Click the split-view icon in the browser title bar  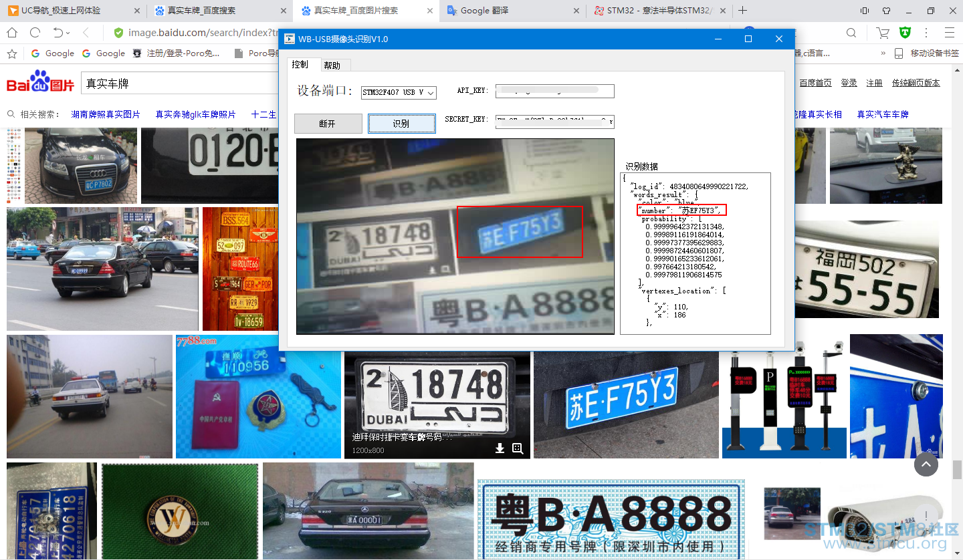(865, 11)
